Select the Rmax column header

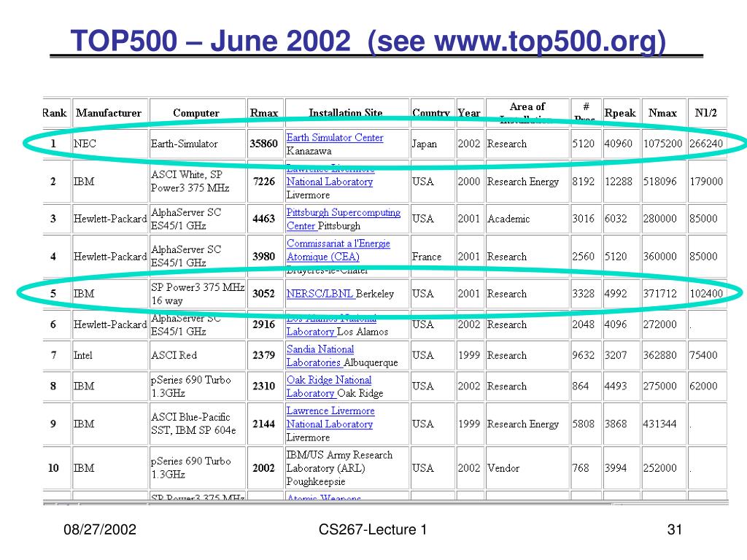[x=264, y=113]
